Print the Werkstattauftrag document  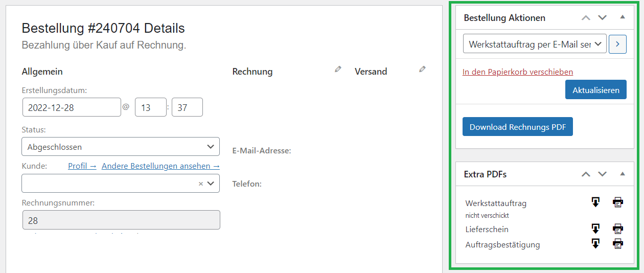coord(618,202)
